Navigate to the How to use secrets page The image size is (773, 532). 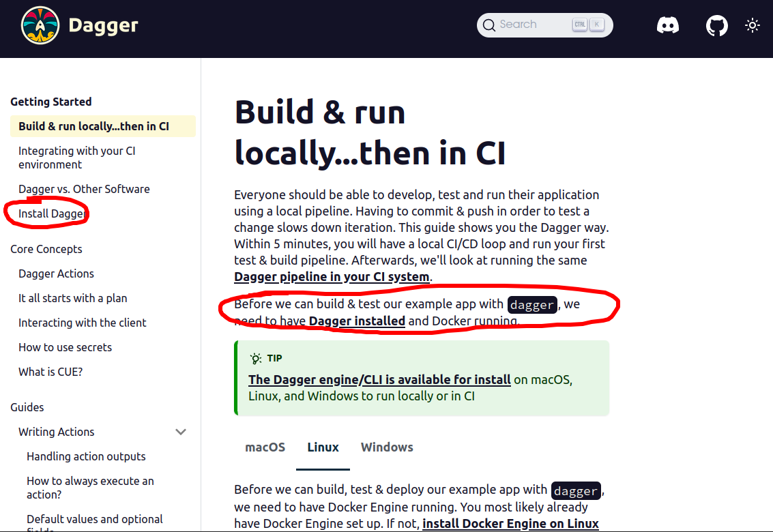(65, 347)
